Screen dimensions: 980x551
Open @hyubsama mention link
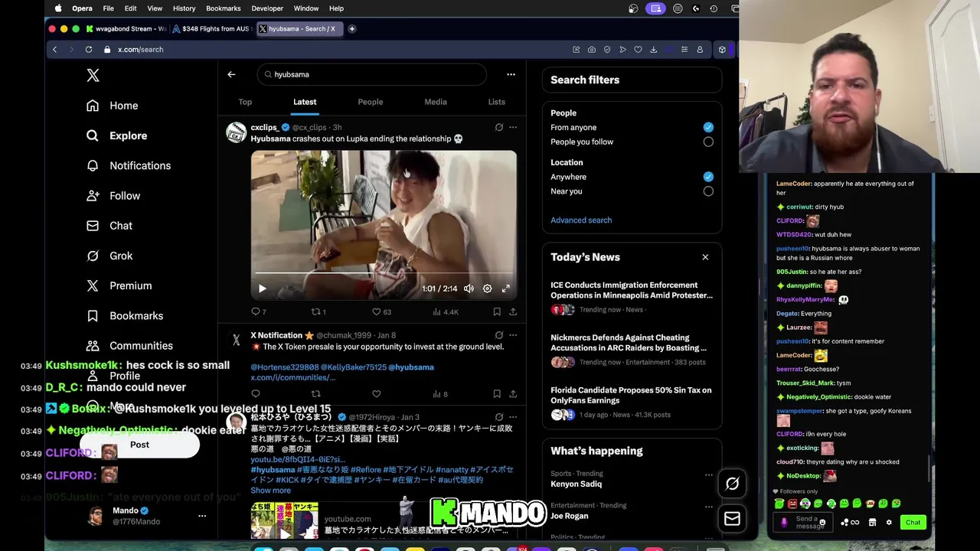[x=411, y=367]
